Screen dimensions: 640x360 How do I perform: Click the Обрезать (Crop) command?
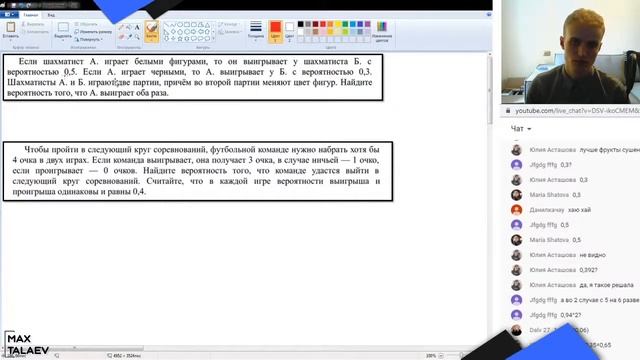86,24
